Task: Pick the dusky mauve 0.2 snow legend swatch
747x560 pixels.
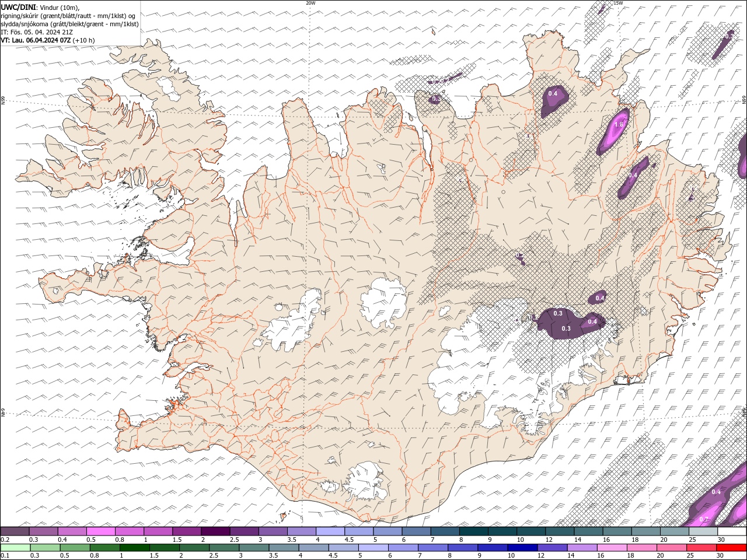Action: [15, 531]
